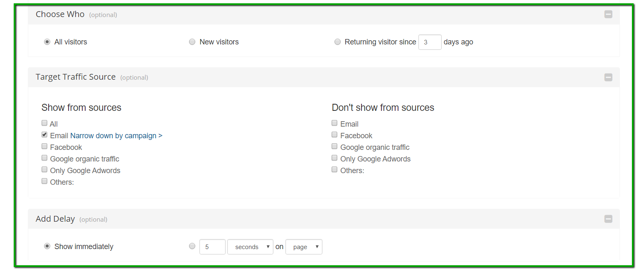The height and width of the screenshot is (269, 644).
Task: Check Google organic traffic under Show sources
Action: (44, 158)
